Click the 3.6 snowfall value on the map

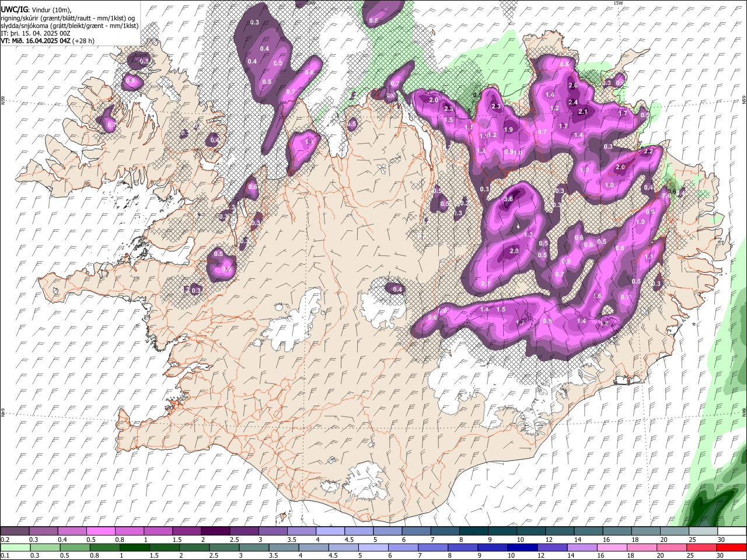pos(508,199)
